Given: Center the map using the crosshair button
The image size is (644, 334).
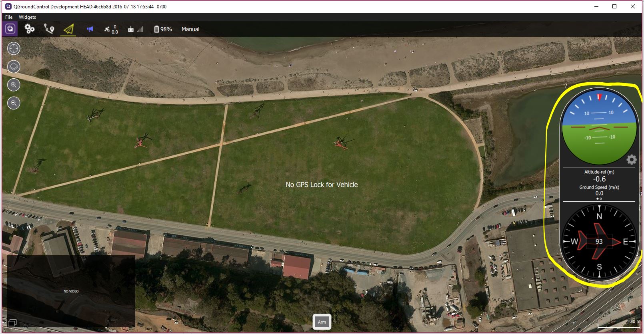Looking at the screenshot, I should pyautogui.click(x=14, y=48).
